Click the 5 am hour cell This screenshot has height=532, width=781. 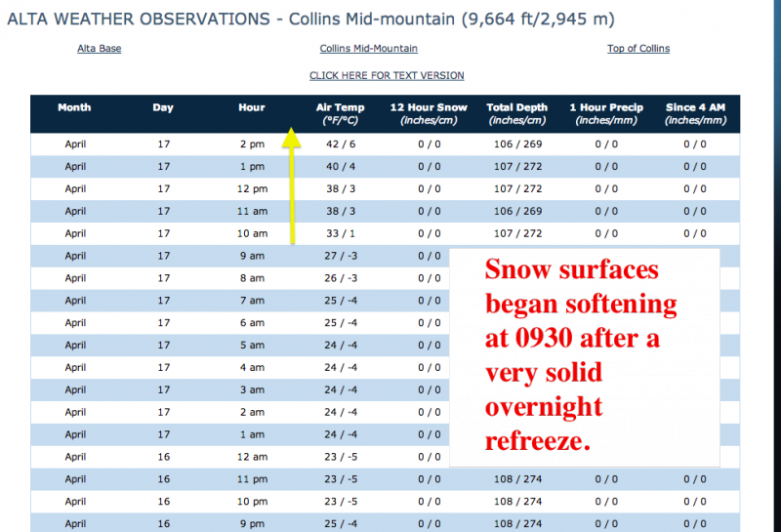tap(252, 346)
